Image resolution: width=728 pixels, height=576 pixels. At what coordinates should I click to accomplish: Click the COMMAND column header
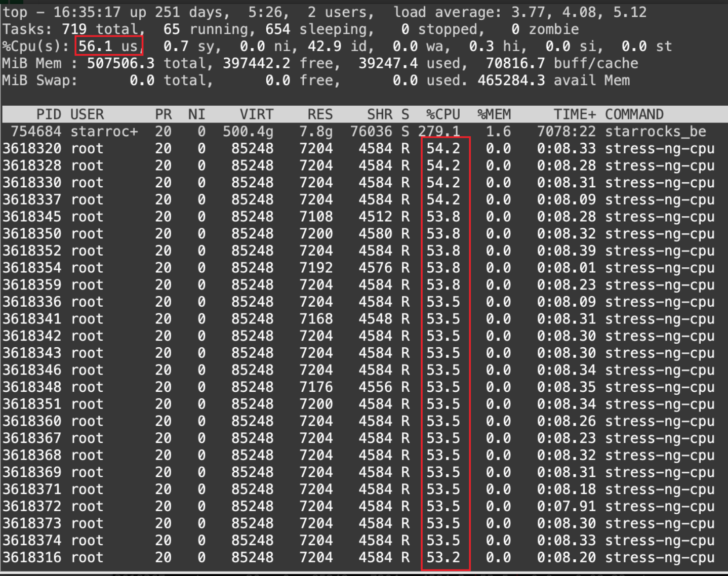(634, 114)
